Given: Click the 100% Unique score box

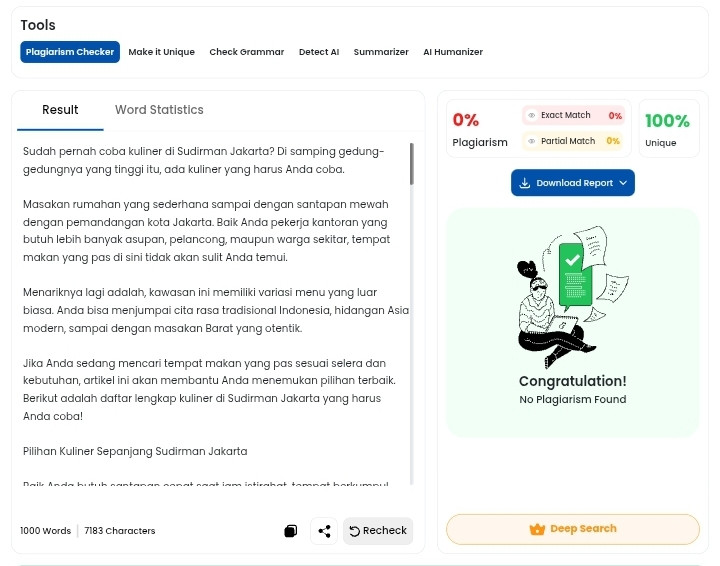Looking at the screenshot, I should (x=669, y=129).
